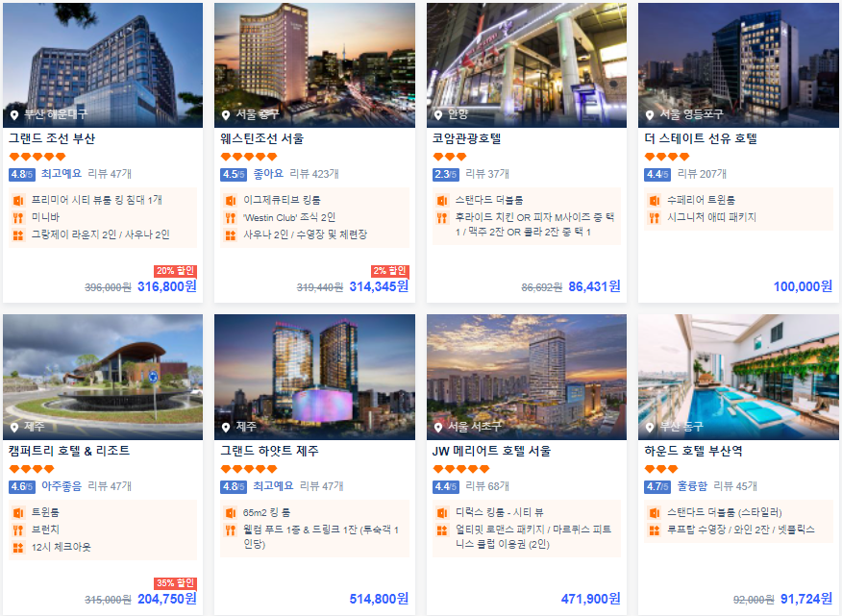Click location pin on 그랜드 조선 부산 photo
Screen dimensions: 842x616
14,115
